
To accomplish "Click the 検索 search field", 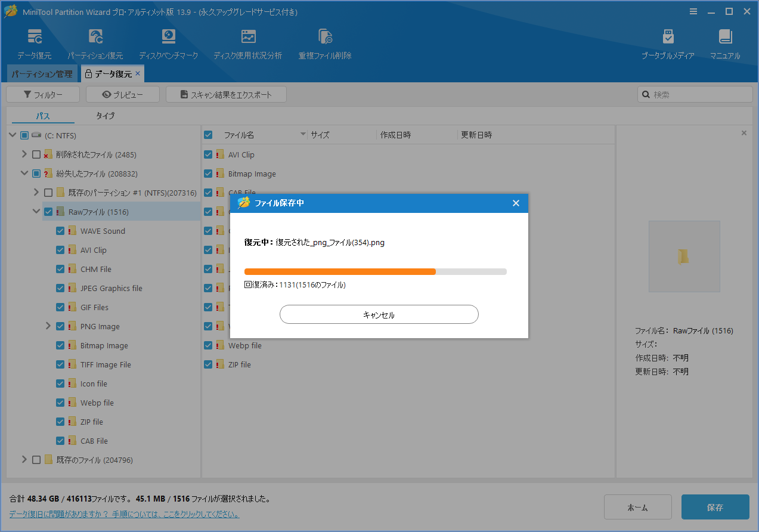I will coord(695,94).
